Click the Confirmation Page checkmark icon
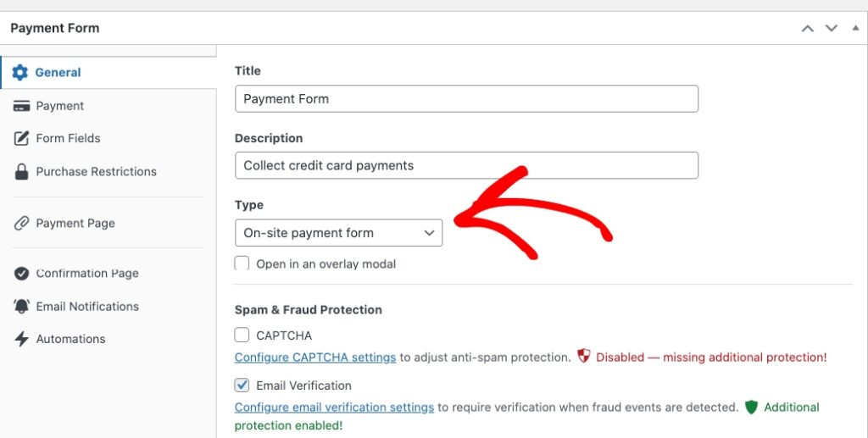Viewport: 868px width, 438px height. click(21, 274)
